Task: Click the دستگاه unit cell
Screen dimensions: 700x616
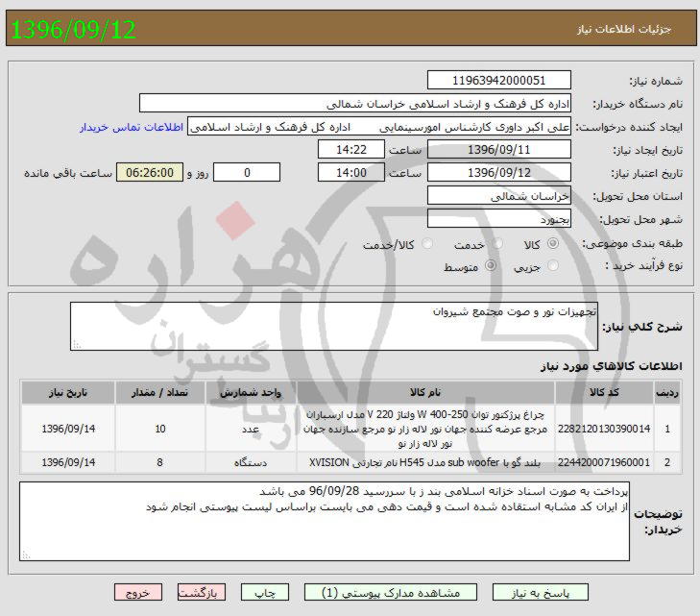Action: pos(251,462)
